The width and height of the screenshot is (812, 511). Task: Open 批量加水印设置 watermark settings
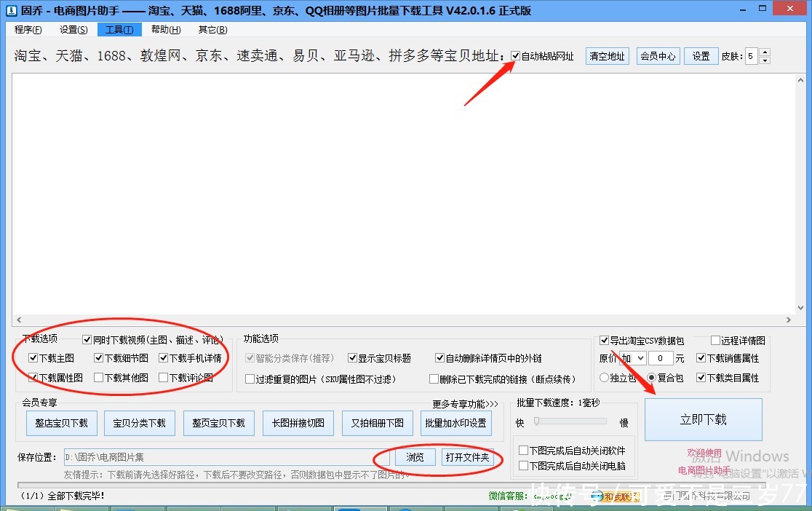tap(456, 423)
